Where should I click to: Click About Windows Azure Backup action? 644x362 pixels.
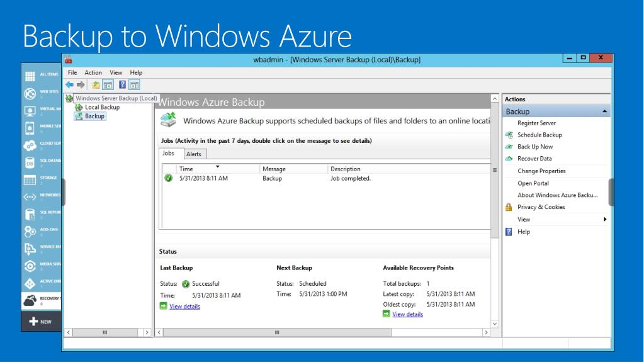pyautogui.click(x=557, y=195)
